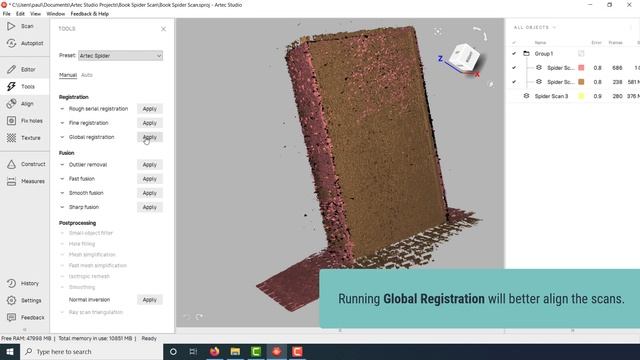The width and height of the screenshot is (640, 360).
Task: Open the Editor panel
Action: (21, 69)
